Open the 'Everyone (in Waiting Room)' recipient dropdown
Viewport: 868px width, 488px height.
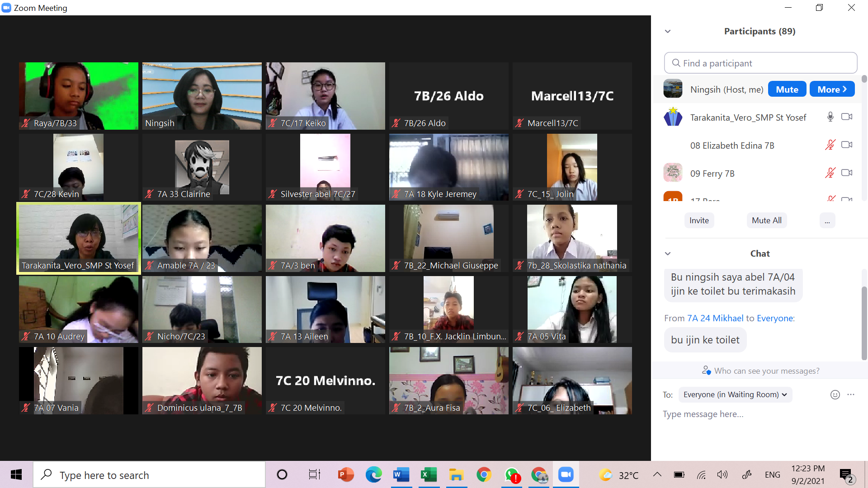click(735, 394)
